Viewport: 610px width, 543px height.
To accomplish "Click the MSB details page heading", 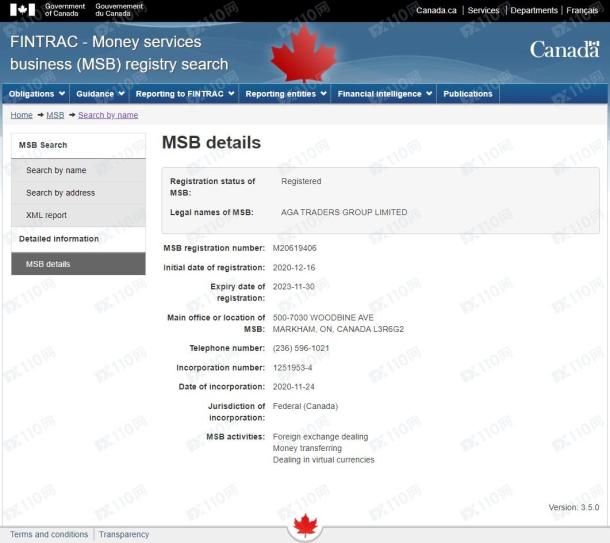I will tap(211, 142).
